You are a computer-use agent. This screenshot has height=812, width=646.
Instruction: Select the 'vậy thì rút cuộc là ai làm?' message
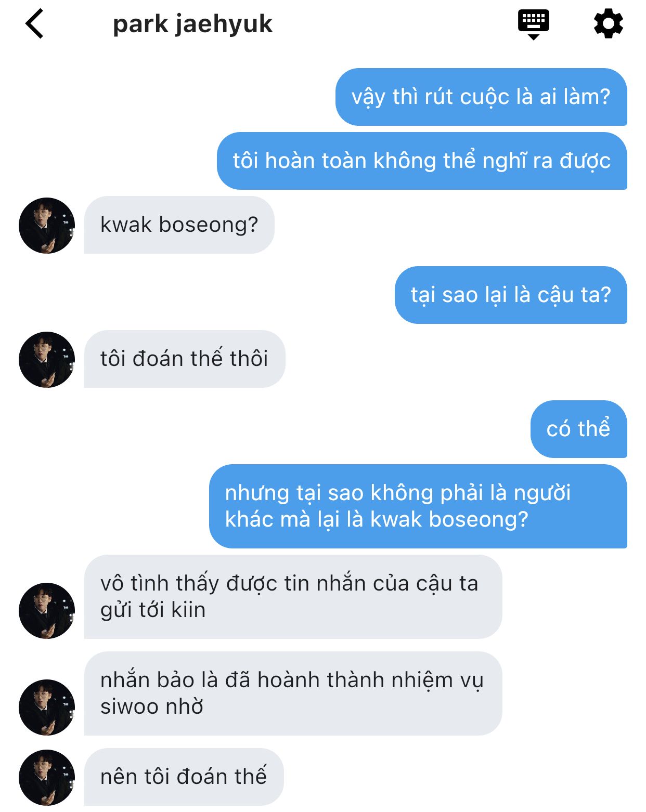[481, 97]
